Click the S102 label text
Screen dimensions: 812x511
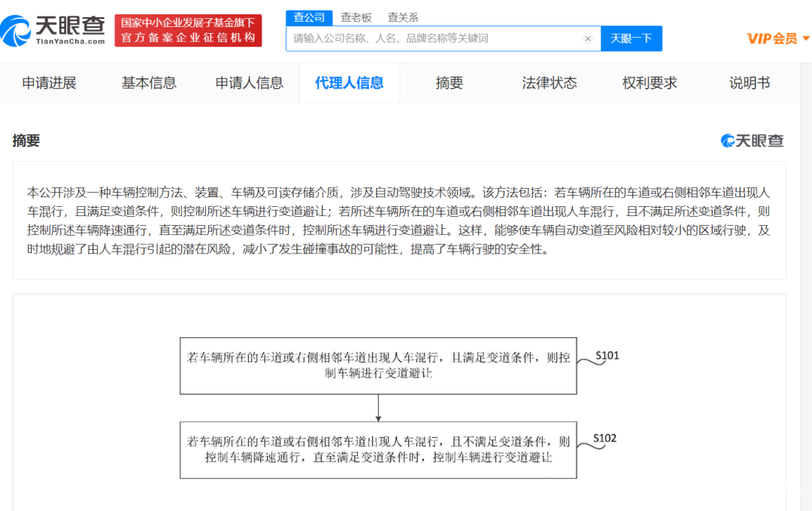(604, 438)
